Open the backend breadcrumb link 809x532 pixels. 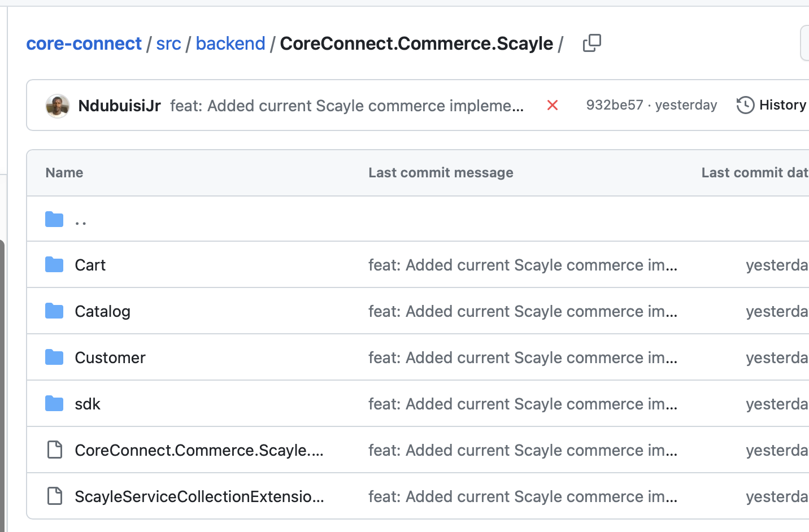click(x=230, y=43)
